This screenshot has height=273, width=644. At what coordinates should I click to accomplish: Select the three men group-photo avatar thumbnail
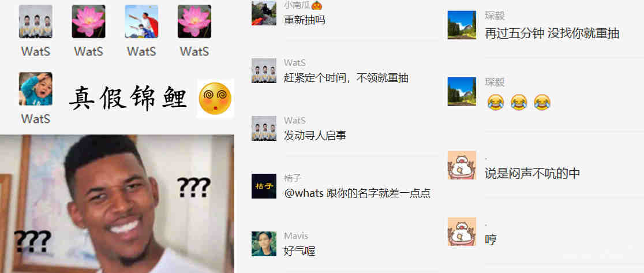35,21
